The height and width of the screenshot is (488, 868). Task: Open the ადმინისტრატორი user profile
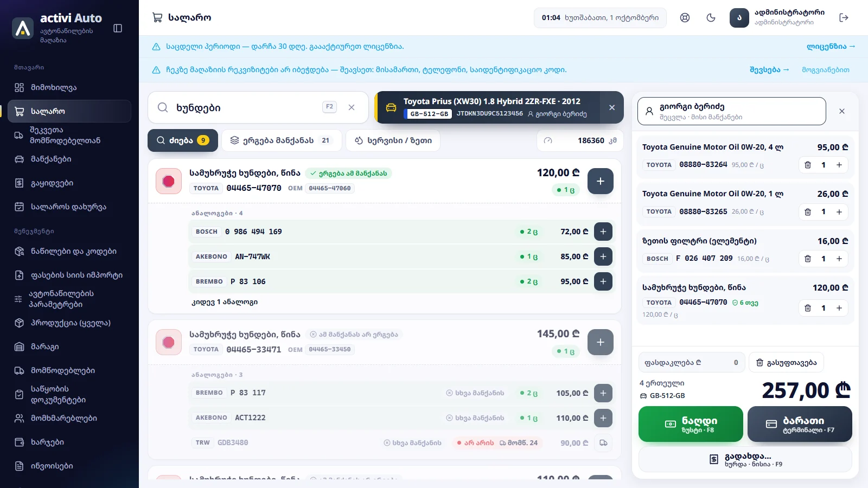(x=777, y=18)
